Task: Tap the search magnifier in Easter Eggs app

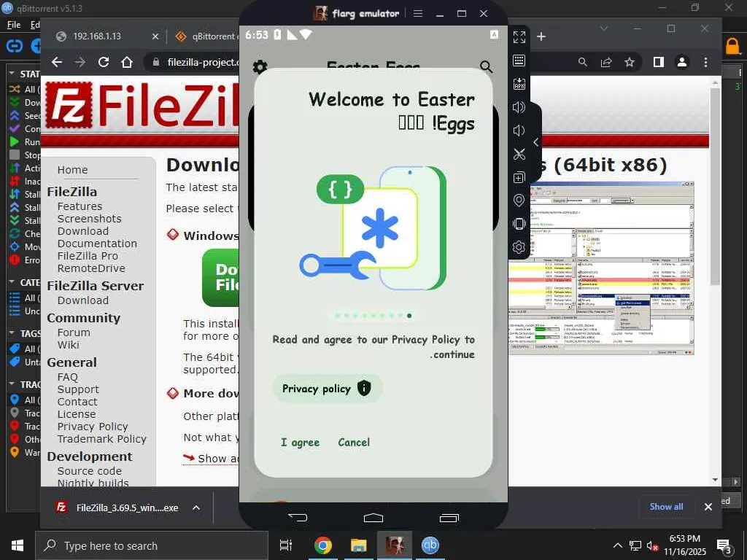Action: (x=486, y=66)
